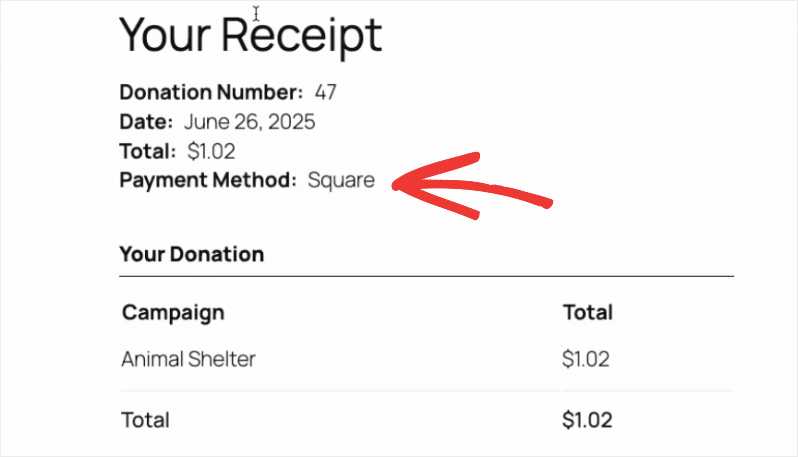The width and height of the screenshot is (798, 457).
Task: Click the divider line under Your Donation
Action: click(426, 276)
